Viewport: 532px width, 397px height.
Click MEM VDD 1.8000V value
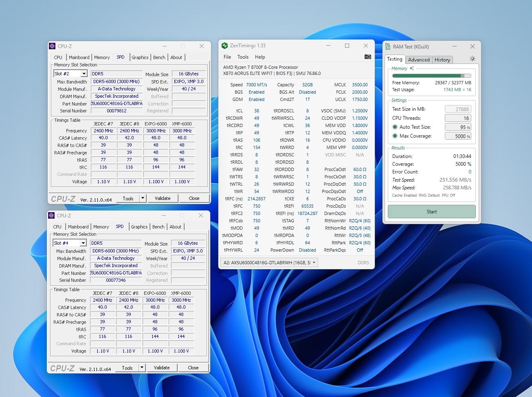360,125
